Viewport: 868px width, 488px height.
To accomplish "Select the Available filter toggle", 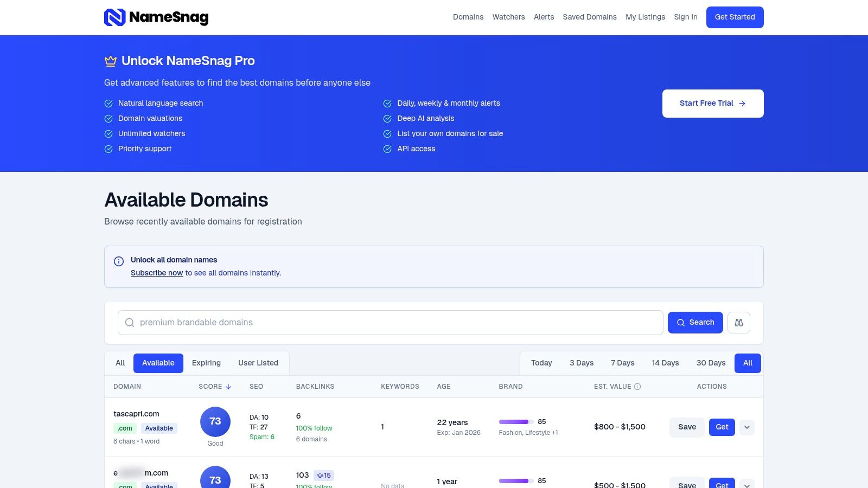I will pos(158,363).
